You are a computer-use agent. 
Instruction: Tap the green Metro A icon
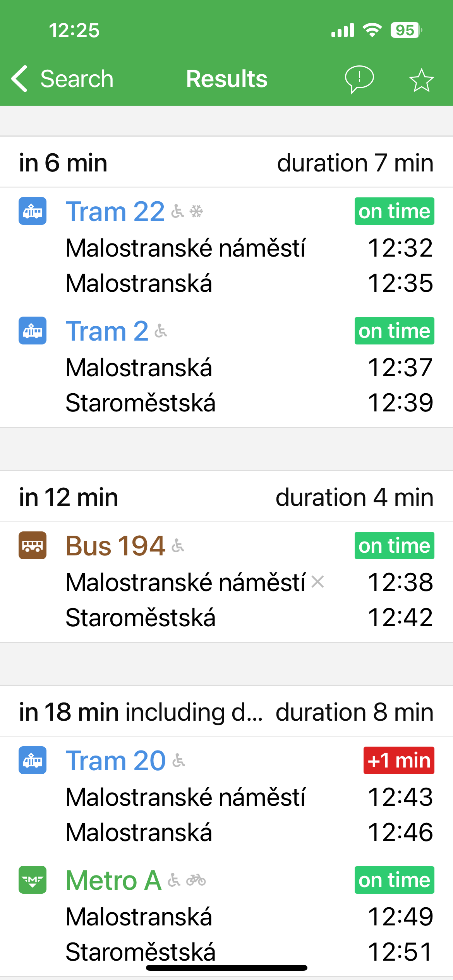click(33, 880)
